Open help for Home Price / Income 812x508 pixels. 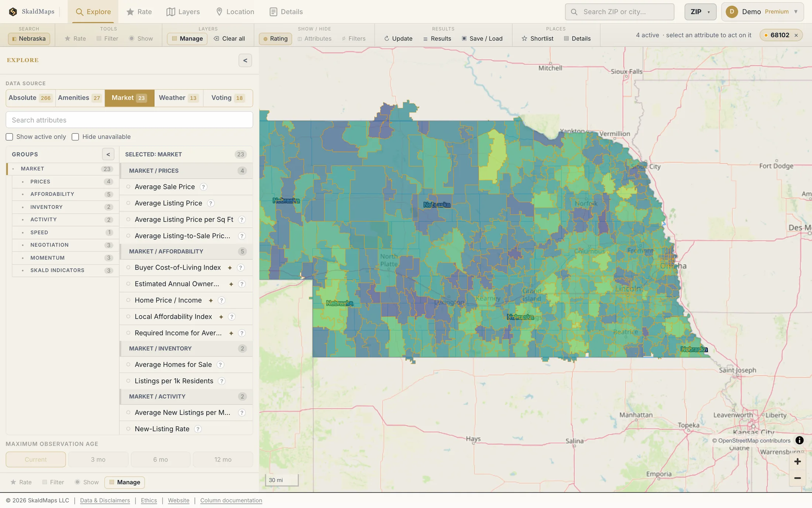(x=221, y=300)
